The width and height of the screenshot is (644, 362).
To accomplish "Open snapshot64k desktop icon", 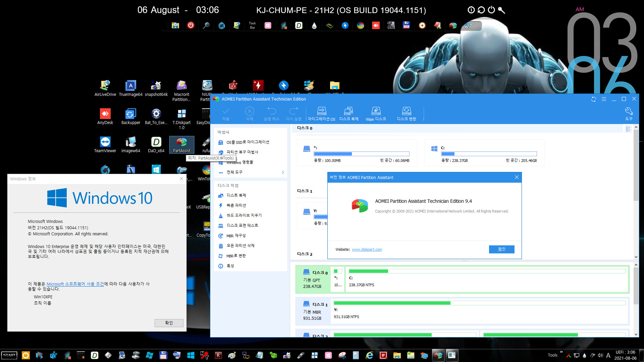I will pyautogui.click(x=156, y=88).
